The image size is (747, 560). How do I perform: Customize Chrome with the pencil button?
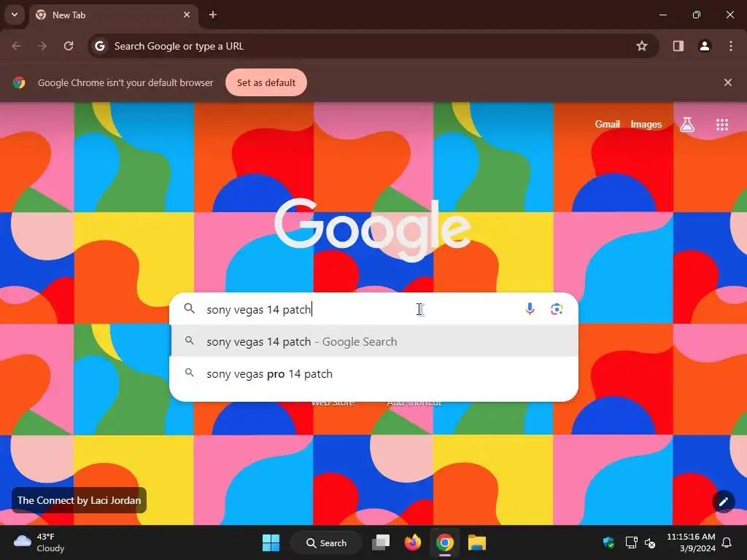[723, 502]
